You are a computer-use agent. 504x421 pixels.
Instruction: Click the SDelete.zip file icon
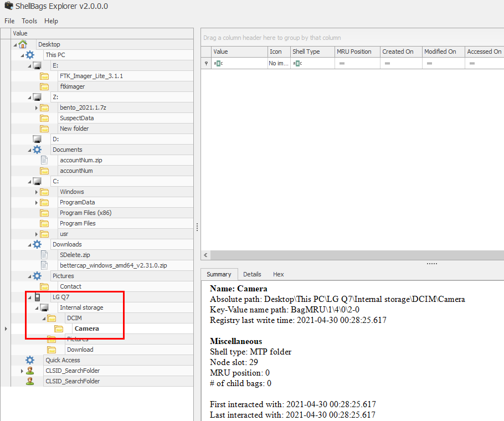click(x=44, y=255)
